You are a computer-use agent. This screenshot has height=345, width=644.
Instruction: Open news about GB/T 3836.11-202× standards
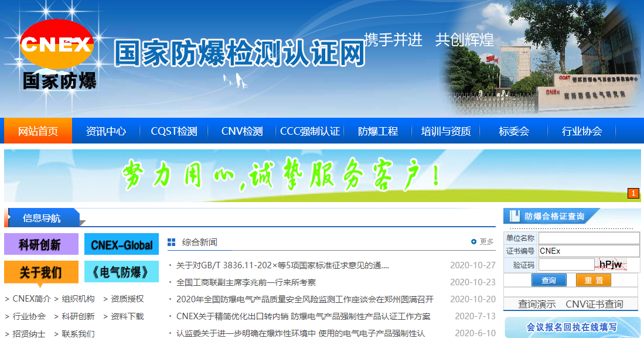click(282, 265)
